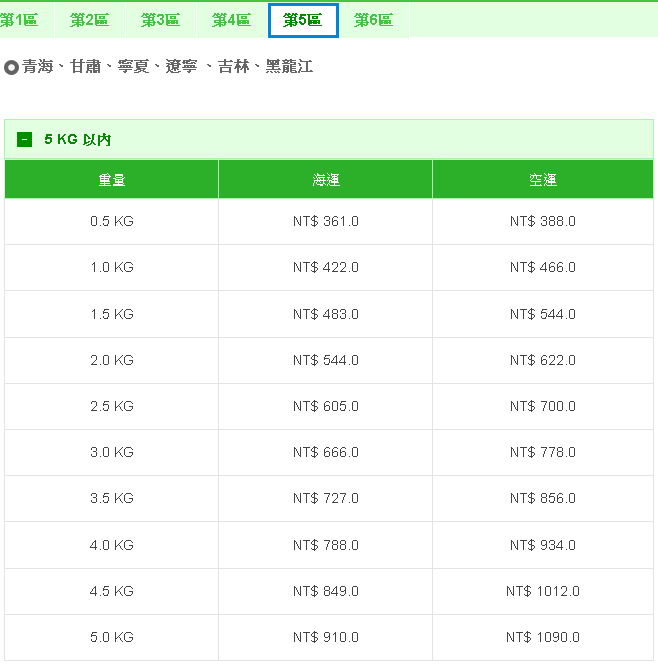Click the NT$ 700.0 air price cell
The image size is (658, 664).
(542, 406)
